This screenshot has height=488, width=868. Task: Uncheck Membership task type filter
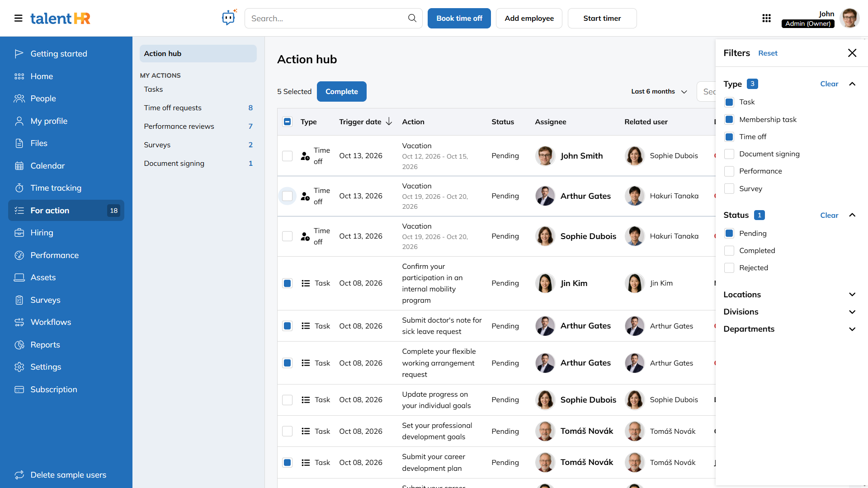click(x=729, y=120)
